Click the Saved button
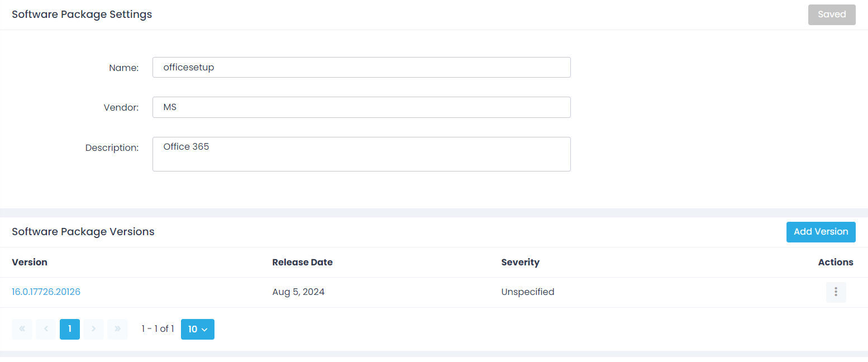This screenshot has height=362, width=868. (832, 15)
